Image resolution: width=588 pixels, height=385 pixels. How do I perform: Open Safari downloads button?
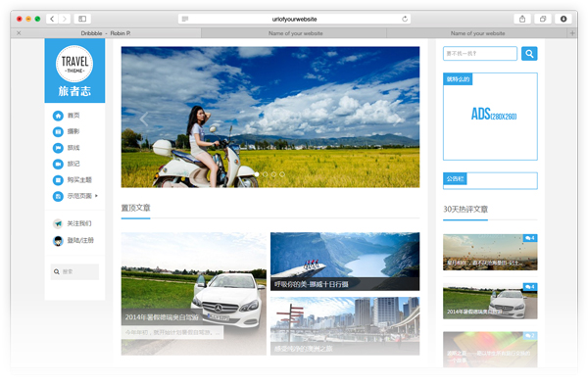[x=563, y=19]
